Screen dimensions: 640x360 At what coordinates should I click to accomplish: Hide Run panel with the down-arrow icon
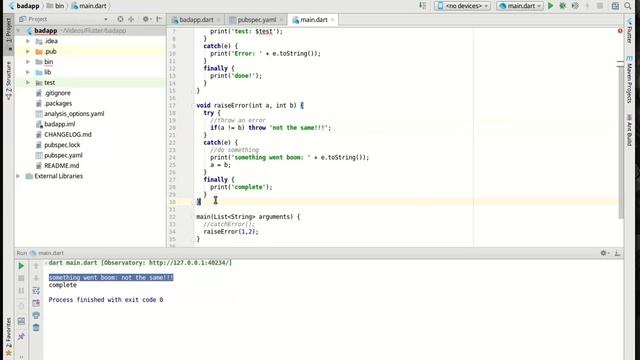[x=617, y=253]
